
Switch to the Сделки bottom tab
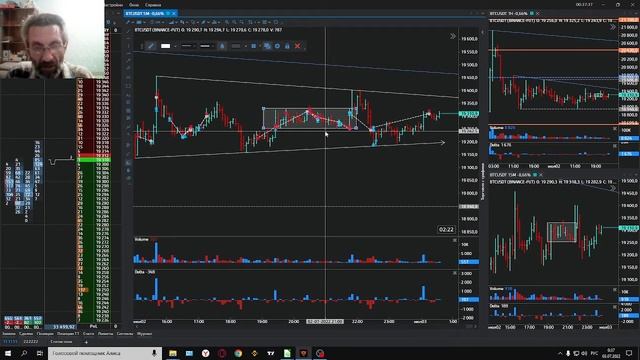[x=26, y=334]
